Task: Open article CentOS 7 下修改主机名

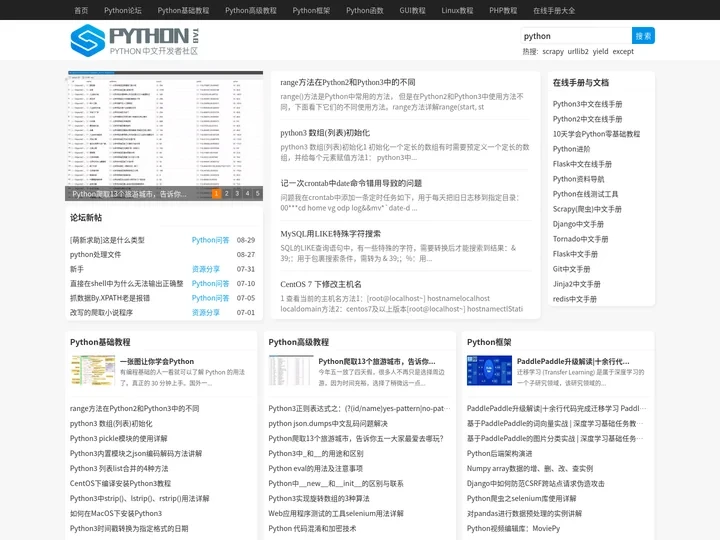Action: pos(321,284)
